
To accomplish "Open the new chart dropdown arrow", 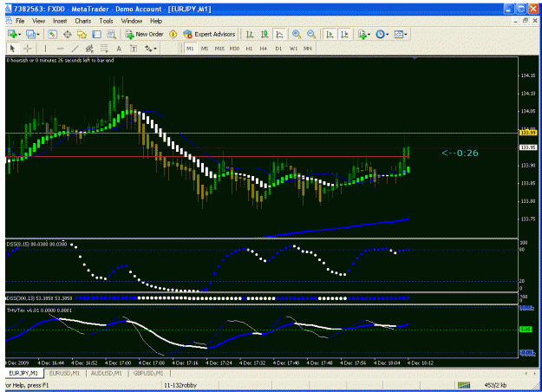I will [20, 34].
